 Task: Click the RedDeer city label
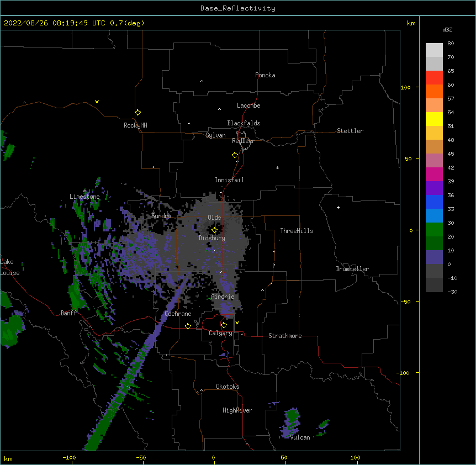point(243,141)
